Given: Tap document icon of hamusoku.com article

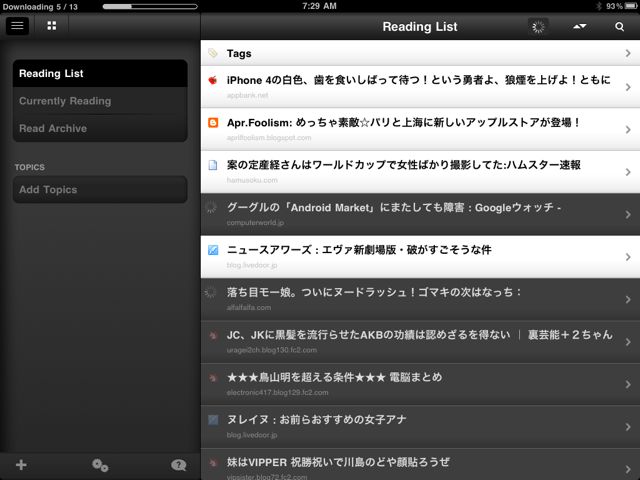Looking at the screenshot, I should (213, 165).
